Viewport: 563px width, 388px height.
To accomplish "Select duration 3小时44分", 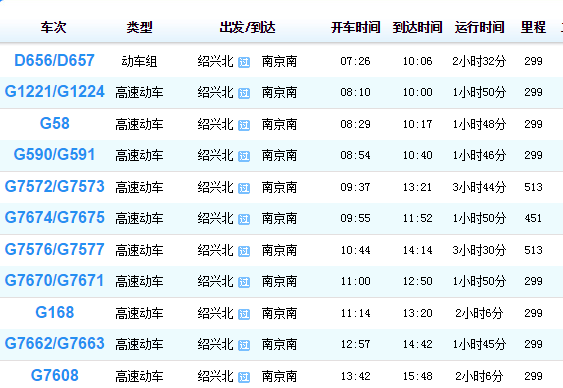I will (x=479, y=187).
